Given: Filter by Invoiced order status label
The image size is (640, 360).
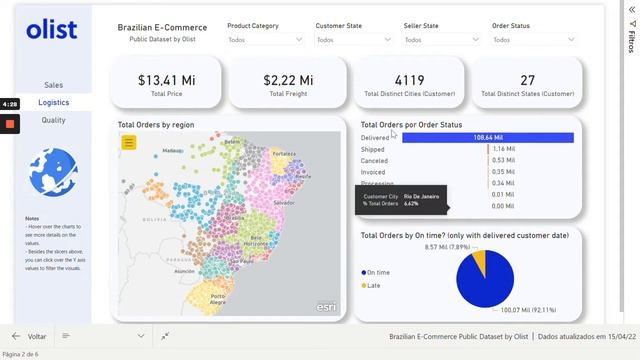Looking at the screenshot, I should pyautogui.click(x=373, y=172).
